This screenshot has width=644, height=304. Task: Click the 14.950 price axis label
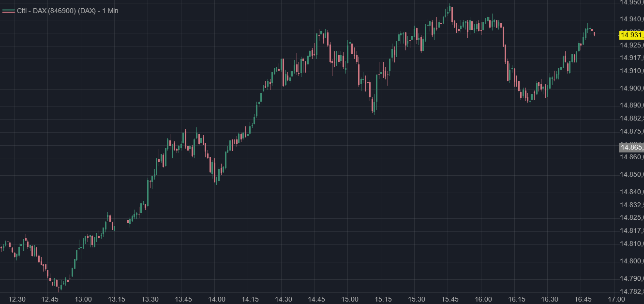(631, 2)
